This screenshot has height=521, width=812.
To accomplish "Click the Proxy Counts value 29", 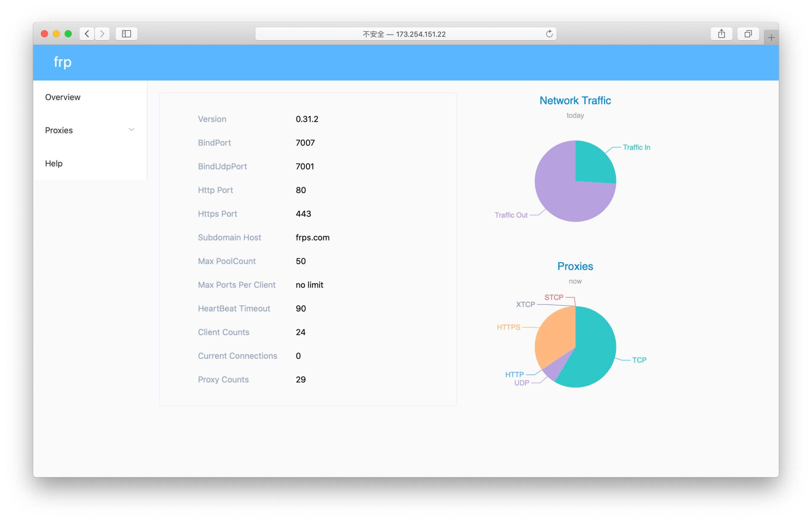I will 301,380.
